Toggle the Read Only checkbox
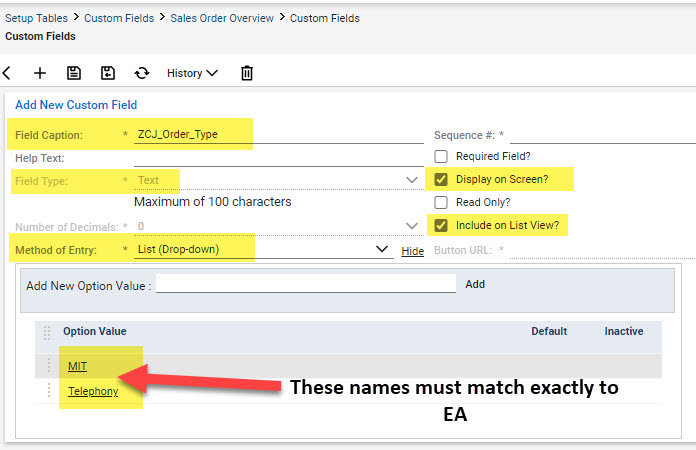 (441, 202)
